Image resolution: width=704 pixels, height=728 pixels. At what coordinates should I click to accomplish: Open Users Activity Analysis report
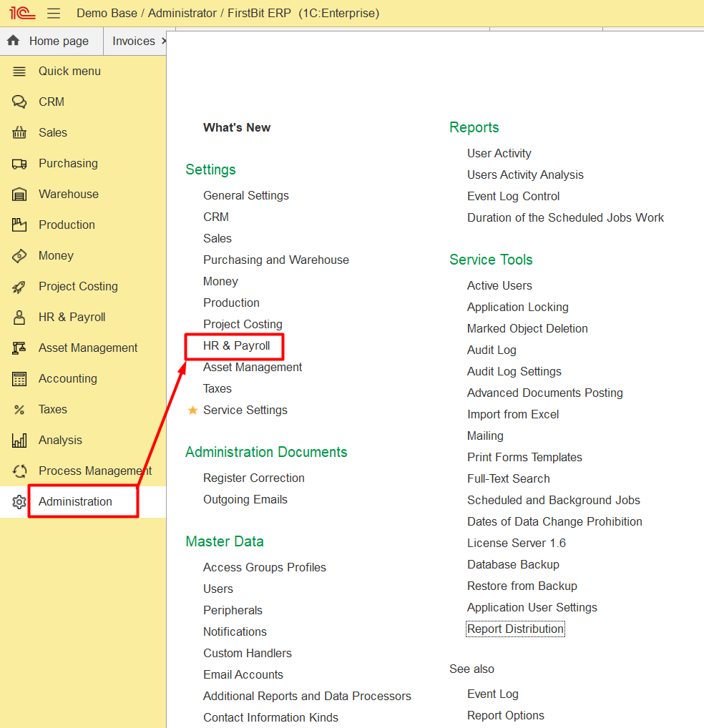pos(525,174)
